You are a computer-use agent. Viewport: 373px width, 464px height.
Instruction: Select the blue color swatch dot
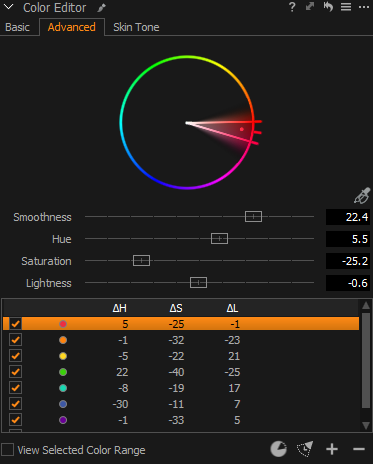coord(63,404)
